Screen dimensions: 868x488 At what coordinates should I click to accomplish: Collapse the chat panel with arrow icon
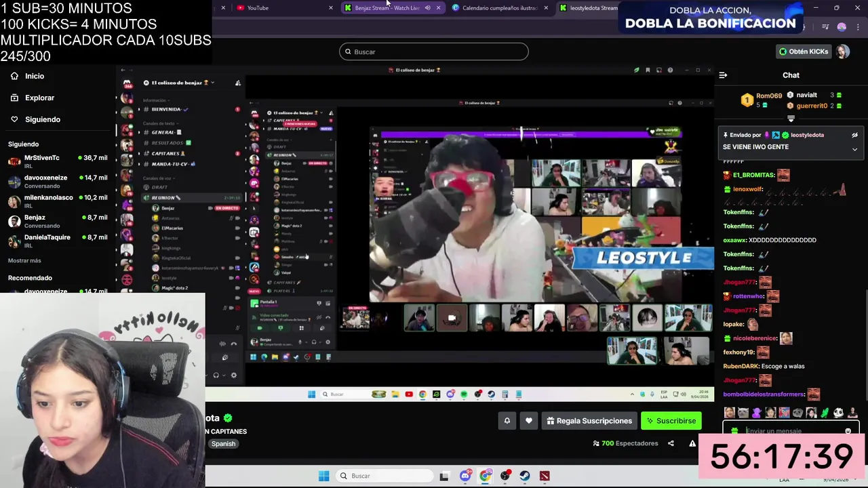coord(723,75)
